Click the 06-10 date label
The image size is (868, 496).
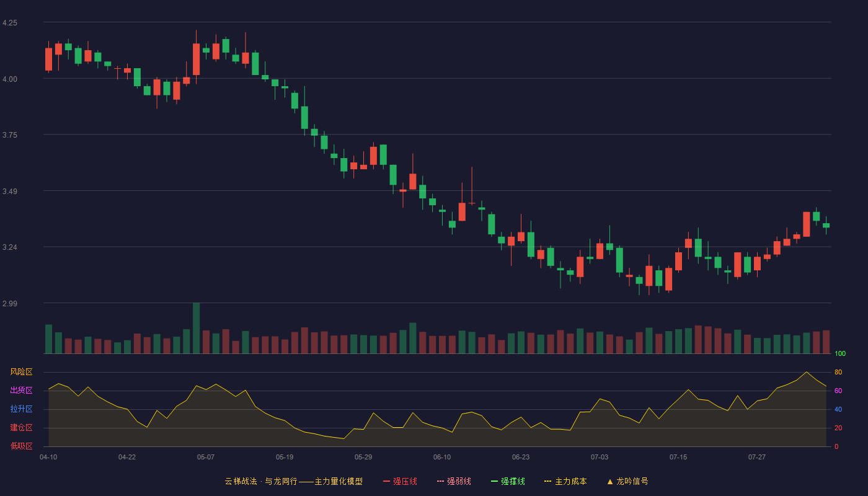pos(442,457)
